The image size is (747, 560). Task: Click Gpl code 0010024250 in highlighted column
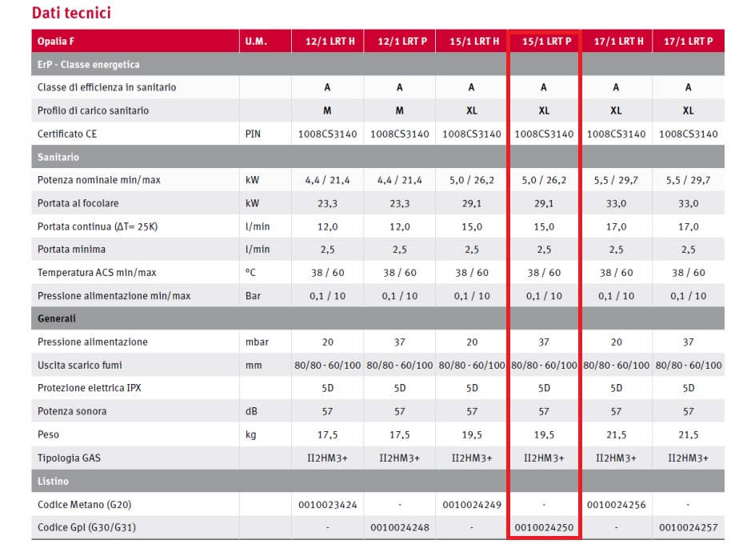pyautogui.click(x=544, y=528)
